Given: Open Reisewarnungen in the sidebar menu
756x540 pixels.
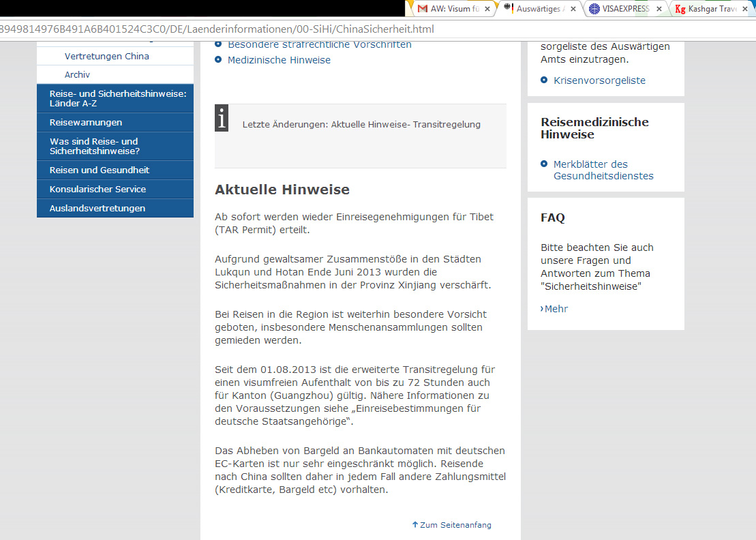Looking at the screenshot, I should [x=86, y=123].
